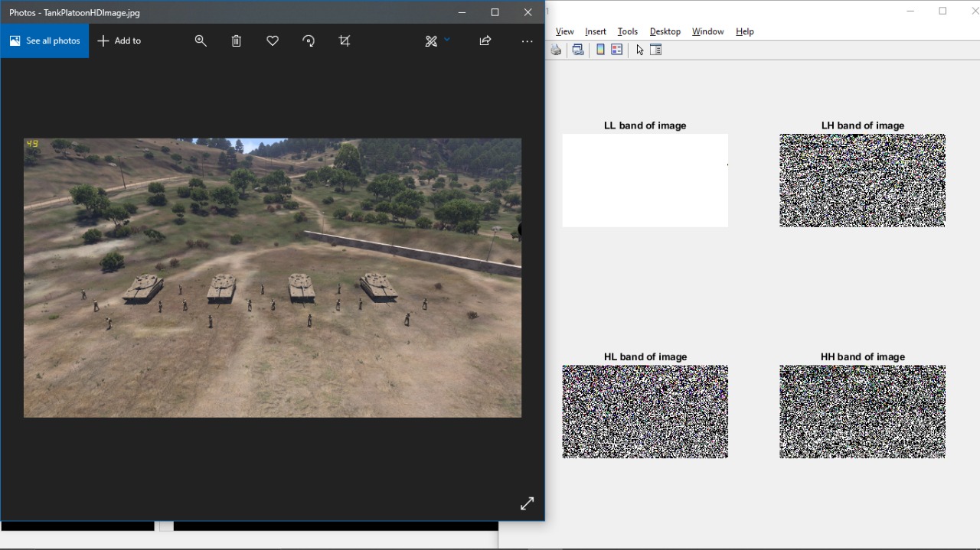
Task: Select the Edit Plot arrow tool
Action: click(640, 50)
